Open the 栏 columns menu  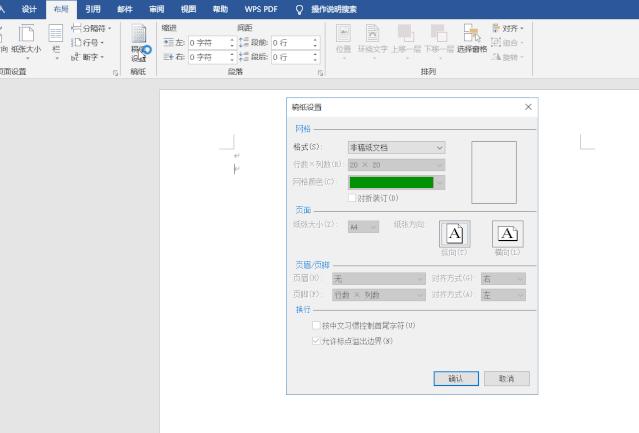pos(56,40)
